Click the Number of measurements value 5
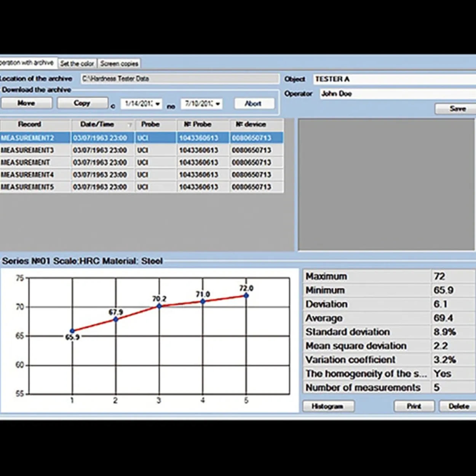Image resolution: width=476 pixels, height=476 pixels. coord(437,388)
